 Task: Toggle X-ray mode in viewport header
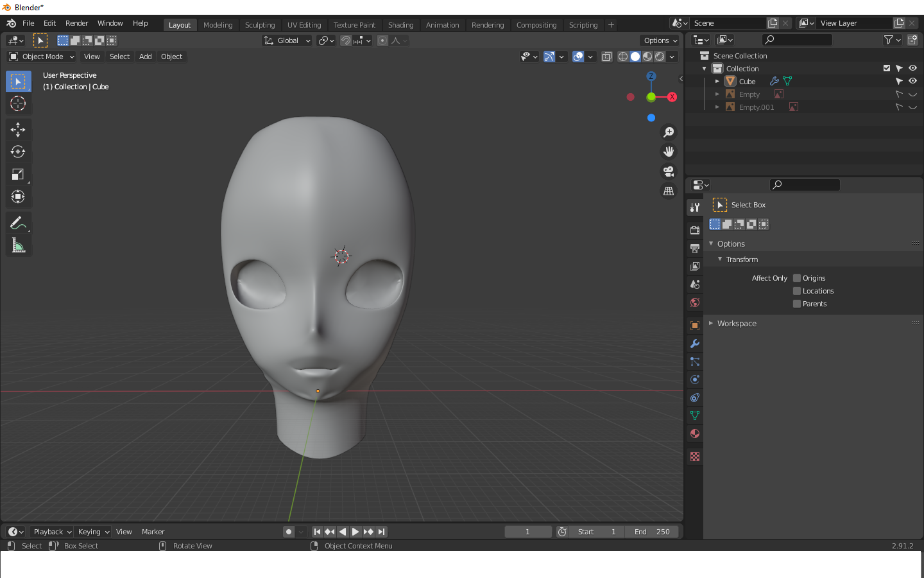(606, 57)
